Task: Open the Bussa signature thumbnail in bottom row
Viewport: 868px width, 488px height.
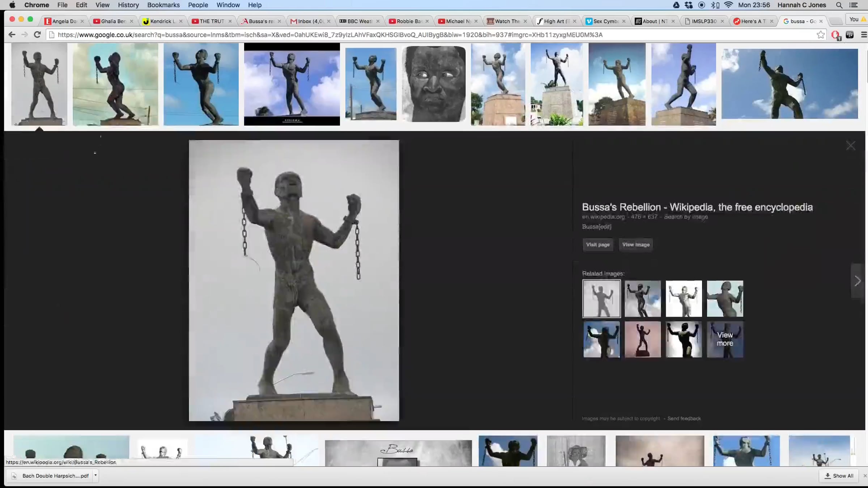Action: click(x=398, y=453)
